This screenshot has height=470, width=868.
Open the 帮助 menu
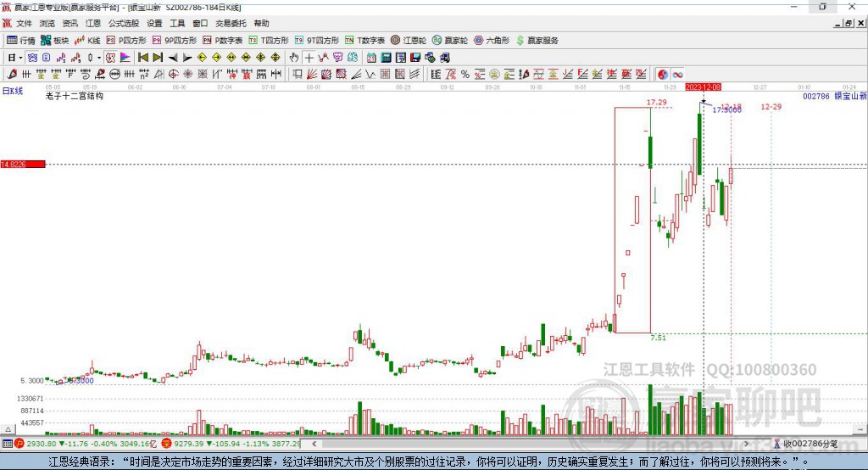(261, 23)
